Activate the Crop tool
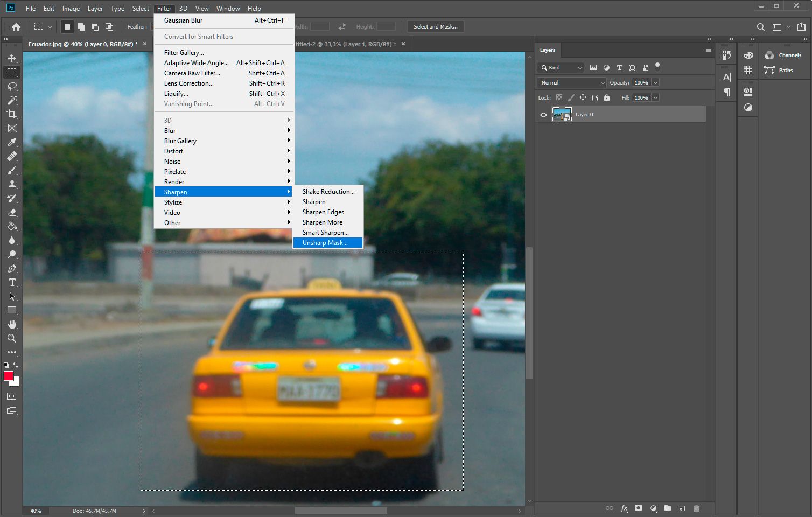Screen dimensions: 812x517 [11, 114]
